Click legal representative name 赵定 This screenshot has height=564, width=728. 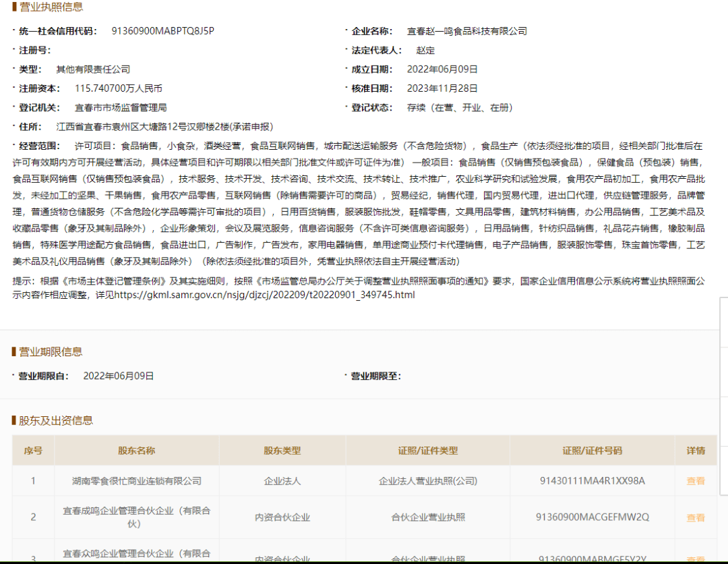[x=426, y=50]
